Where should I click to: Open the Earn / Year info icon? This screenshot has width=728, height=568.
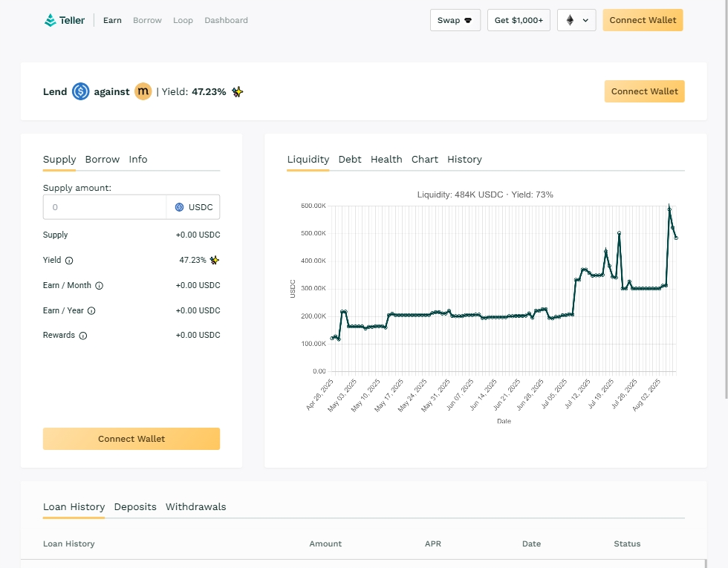91,311
